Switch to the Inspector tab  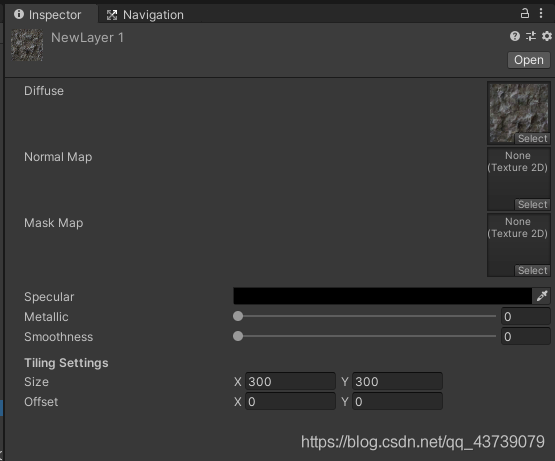pos(51,15)
